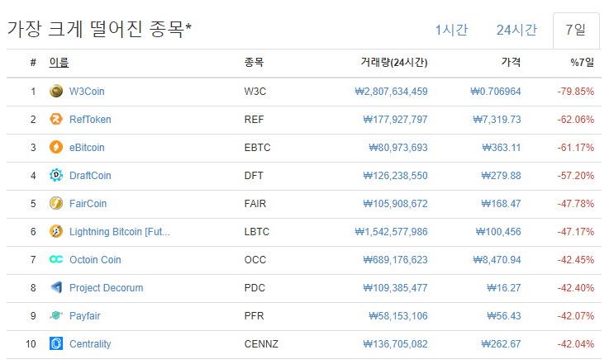Click the eBitcoin logo icon
The width and height of the screenshot is (609, 364).
click(56, 148)
